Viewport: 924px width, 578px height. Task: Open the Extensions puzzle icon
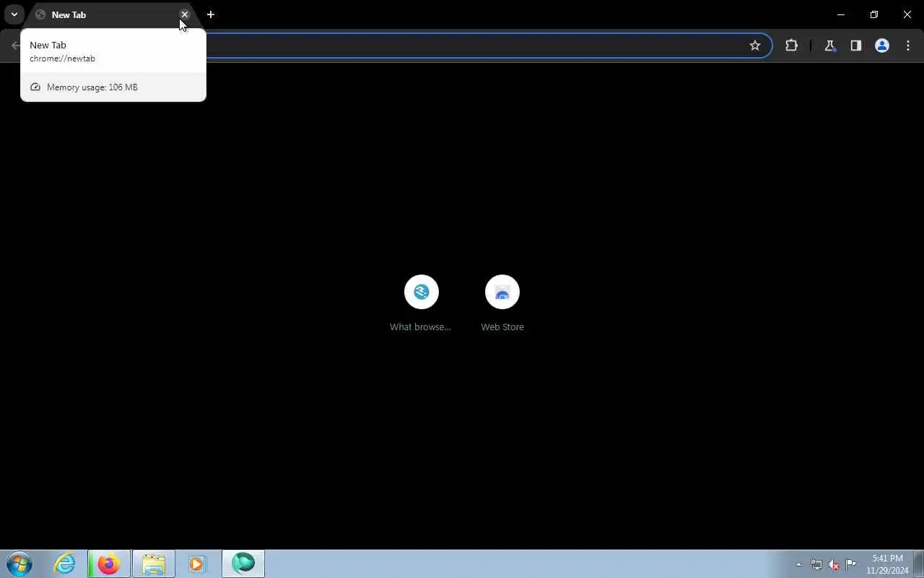point(792,46)
